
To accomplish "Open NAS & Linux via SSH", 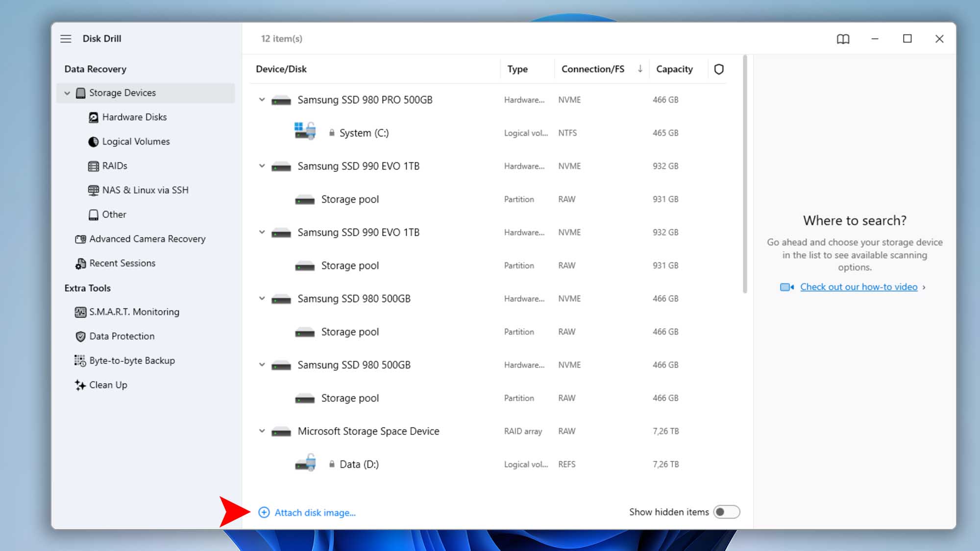I will click(145, 190).
